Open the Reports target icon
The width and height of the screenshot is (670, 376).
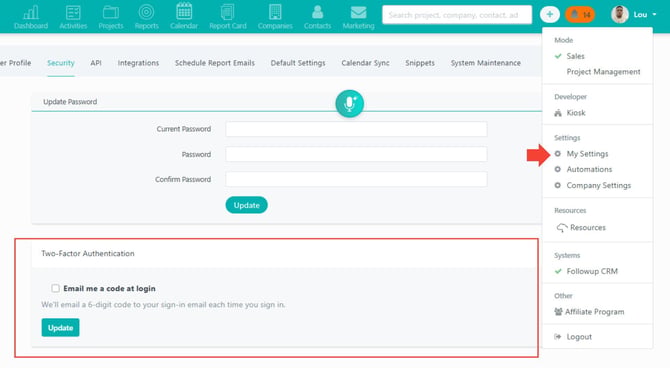[x=146, y=12]
